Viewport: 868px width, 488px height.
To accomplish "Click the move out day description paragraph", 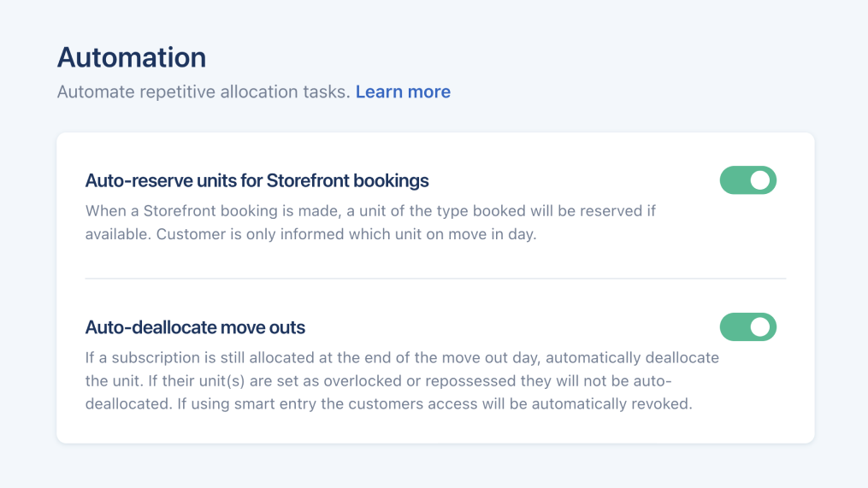I will [x=402, y=380].
